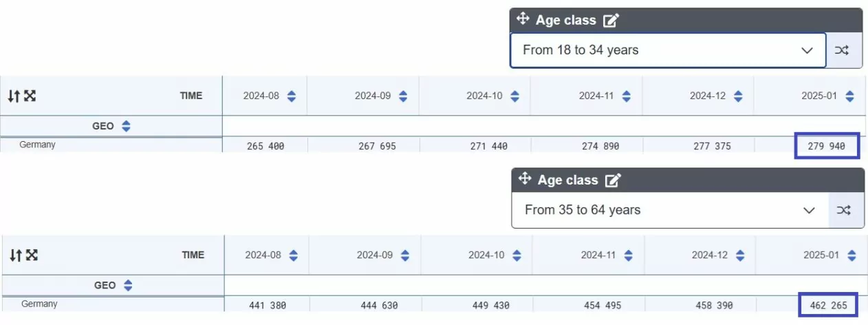Viewport: 868px width, 325px height.
Task: Click the expand icon in the upper table header
Action: [30, 96]
